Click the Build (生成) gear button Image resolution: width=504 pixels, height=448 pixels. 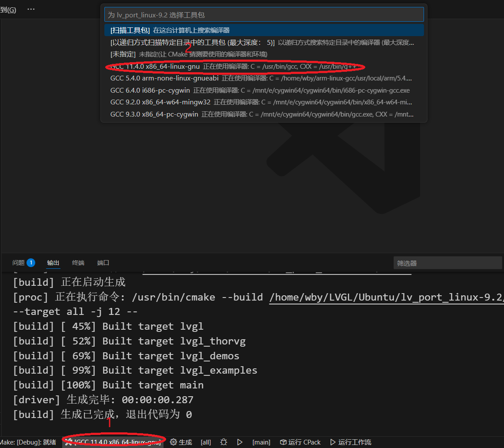181,442
